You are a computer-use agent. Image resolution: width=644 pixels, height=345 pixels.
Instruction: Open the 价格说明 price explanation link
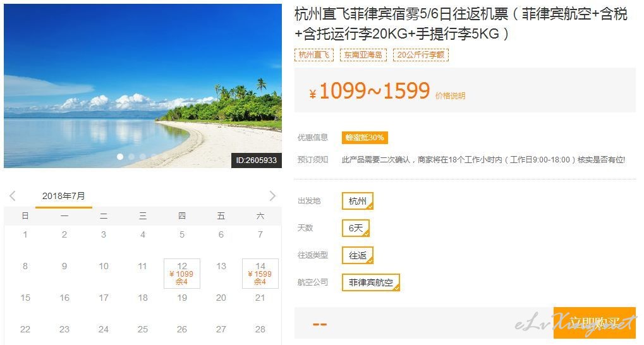pyautogui.click(x=450, y=95)
